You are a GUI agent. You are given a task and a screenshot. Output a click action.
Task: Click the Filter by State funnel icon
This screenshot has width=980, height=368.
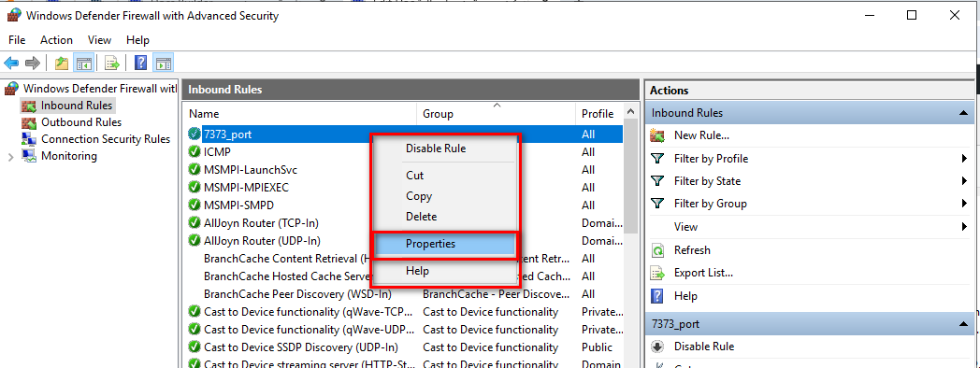pyautogui.click(x=657, y=181)
